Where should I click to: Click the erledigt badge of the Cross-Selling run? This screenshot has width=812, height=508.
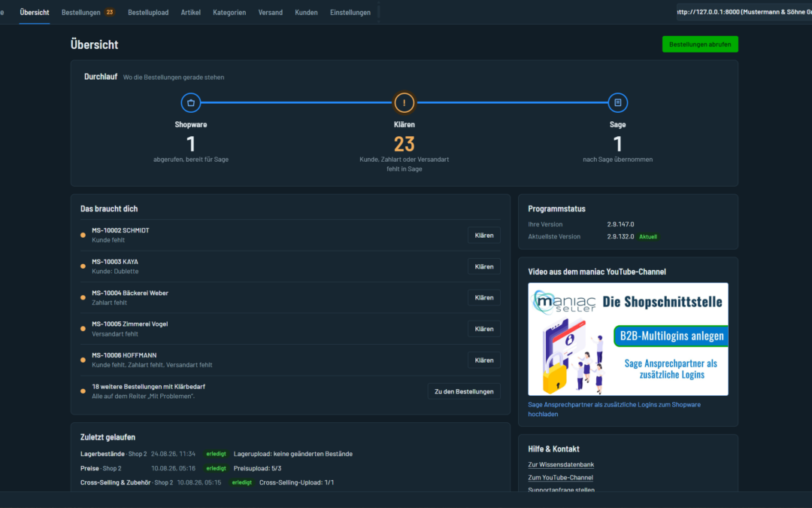click(x=242, y=482)
